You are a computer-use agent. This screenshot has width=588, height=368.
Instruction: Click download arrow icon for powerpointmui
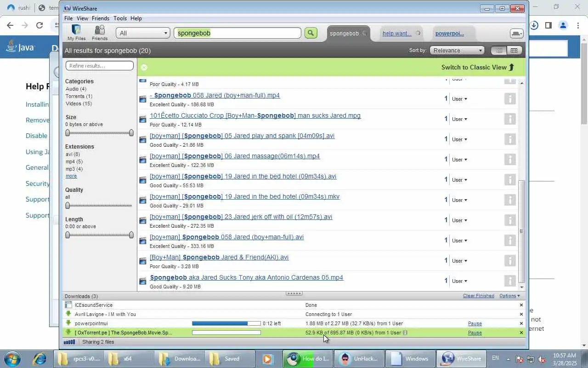(68, 323)
